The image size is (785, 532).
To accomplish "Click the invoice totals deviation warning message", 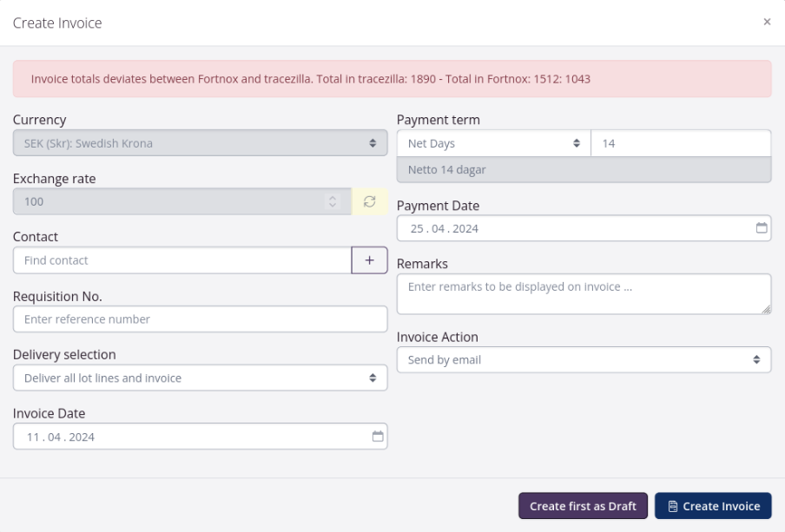I will [392, 78].
